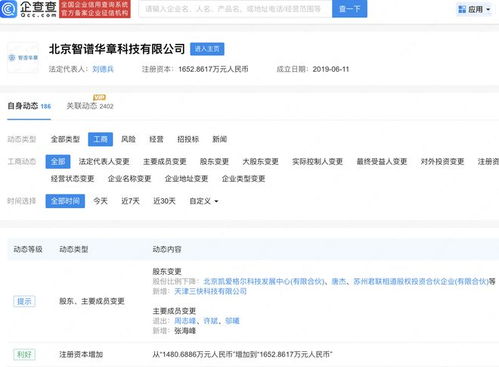The image size is (499, 367).
Task: Click the 查一下 search button
Action: tap(350, 9)
